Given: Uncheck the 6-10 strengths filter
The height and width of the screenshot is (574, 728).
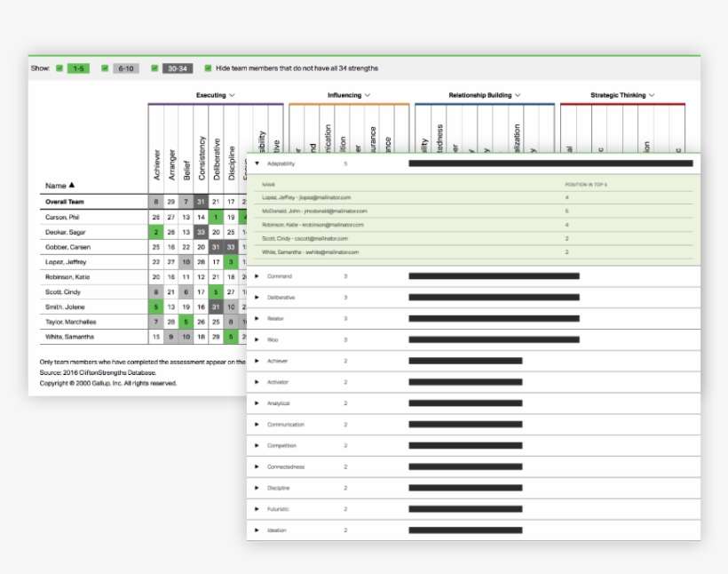Looking at the screenshot, I should coord(105,68).
